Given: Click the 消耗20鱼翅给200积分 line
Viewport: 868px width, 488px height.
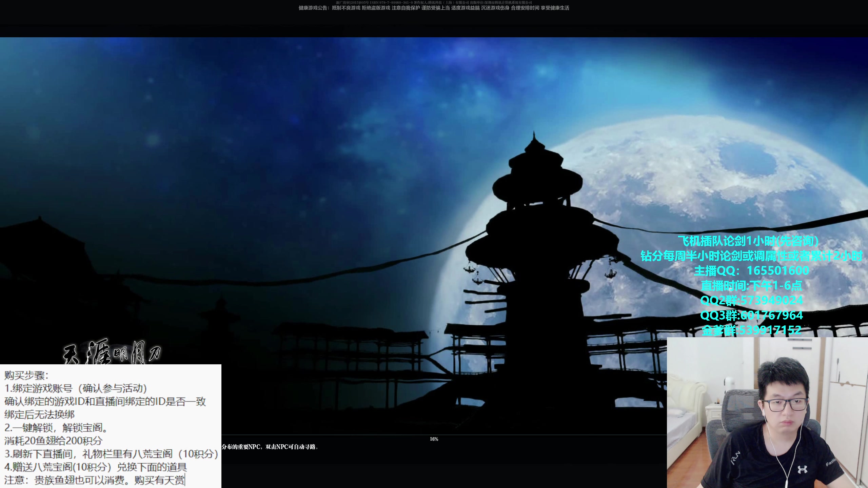Looking at the screenshot, I should (53, 441).
